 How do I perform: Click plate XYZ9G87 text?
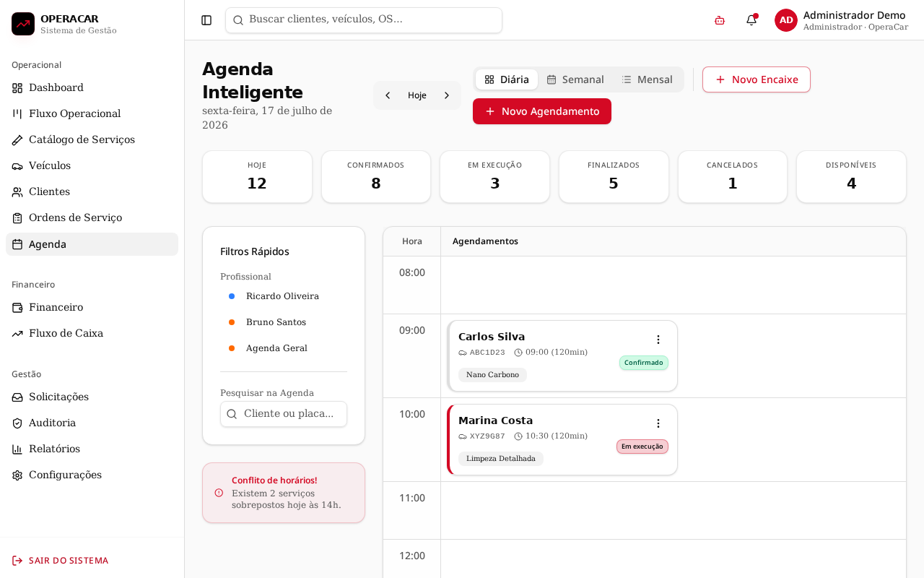487,436
